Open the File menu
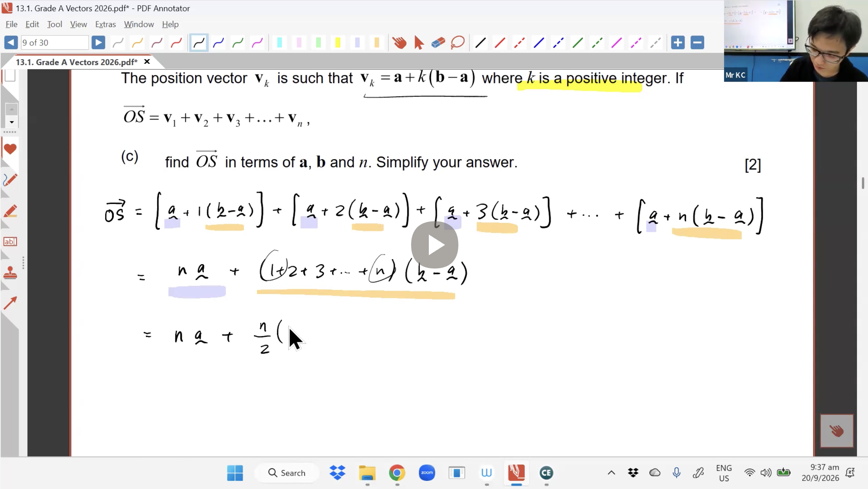Viewport: 868px width, 489px height. (x=11, y=24)
